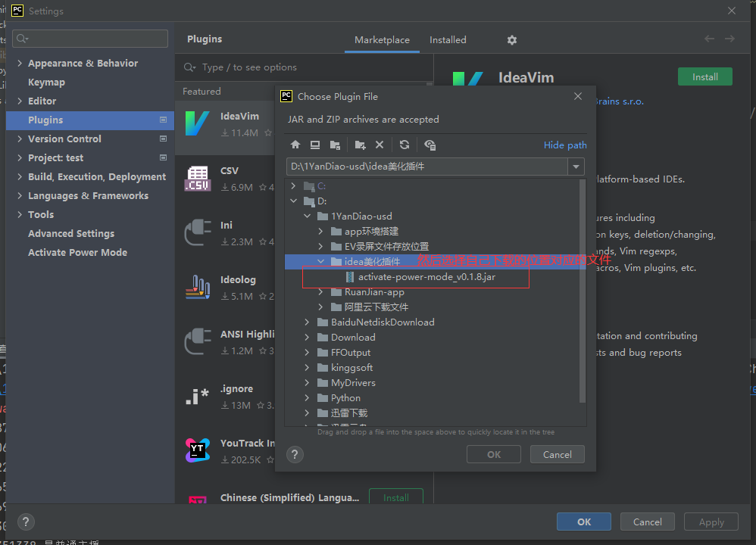Screen dimensions: 756x545
Task: Select Plugins in settings sidebar
Action: pos(90,120)
